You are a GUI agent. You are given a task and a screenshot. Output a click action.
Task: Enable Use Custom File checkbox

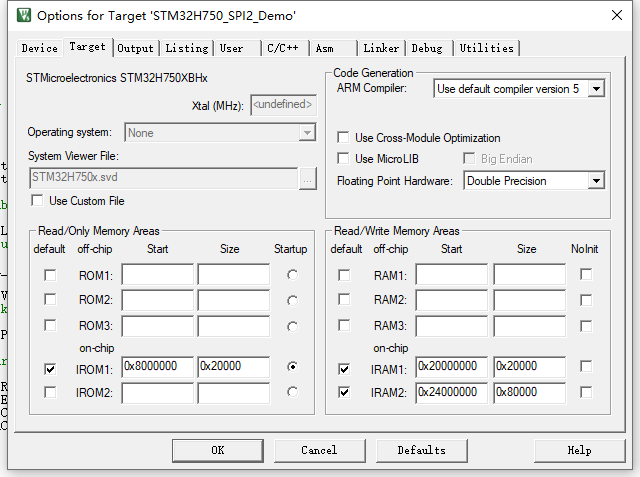pos(37,200)
